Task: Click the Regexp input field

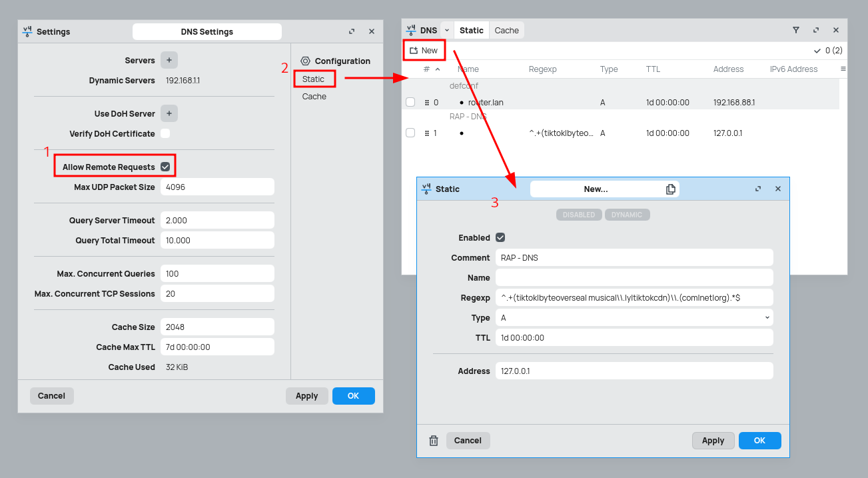Action: click(634, 298)
